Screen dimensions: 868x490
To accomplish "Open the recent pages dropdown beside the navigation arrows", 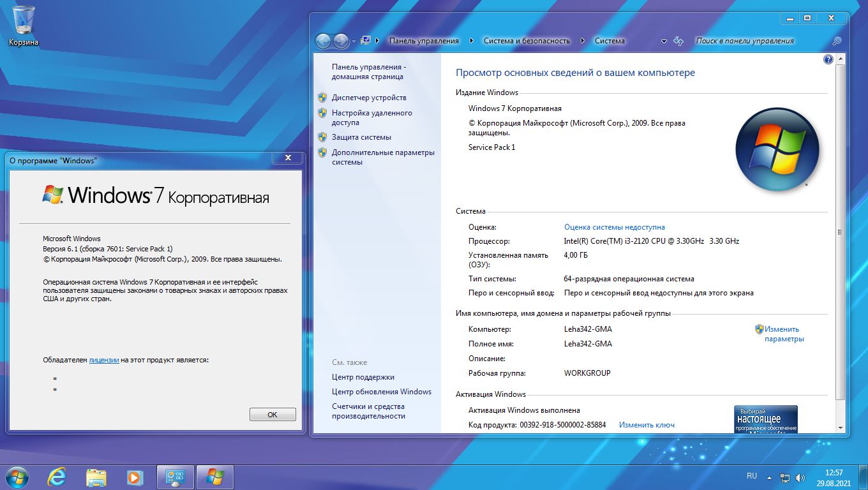I will [x=354, y=41].
